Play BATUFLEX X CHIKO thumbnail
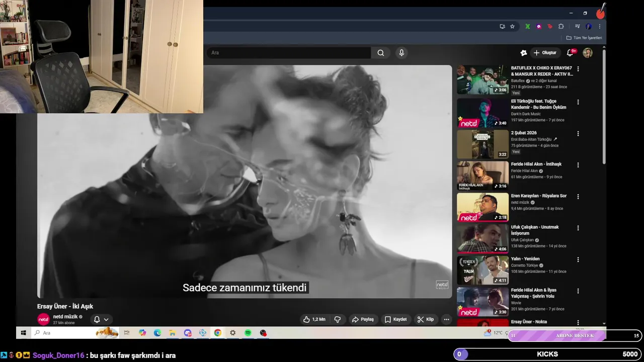Image resolution: width=644 pixels, height=362 pixels. 482,80
